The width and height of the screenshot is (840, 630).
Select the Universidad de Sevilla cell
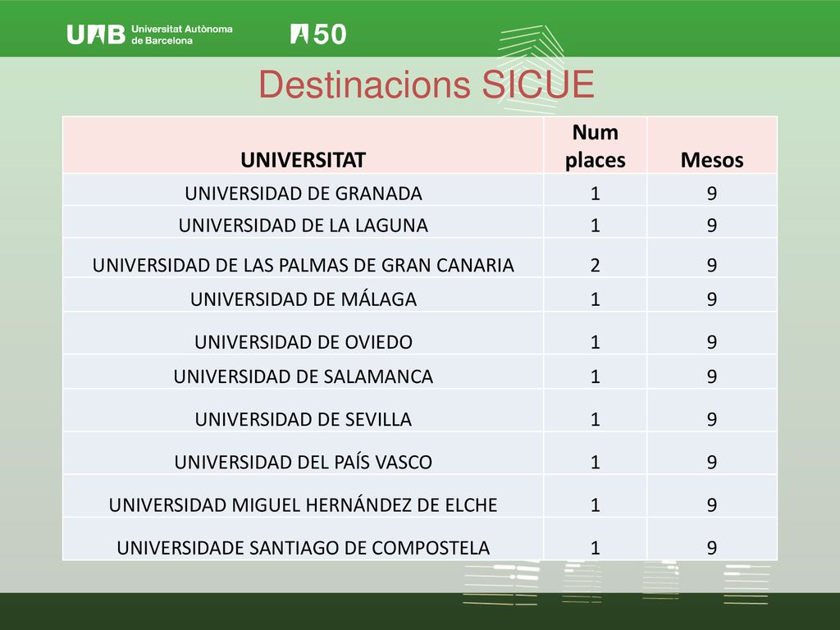(304, 419)
